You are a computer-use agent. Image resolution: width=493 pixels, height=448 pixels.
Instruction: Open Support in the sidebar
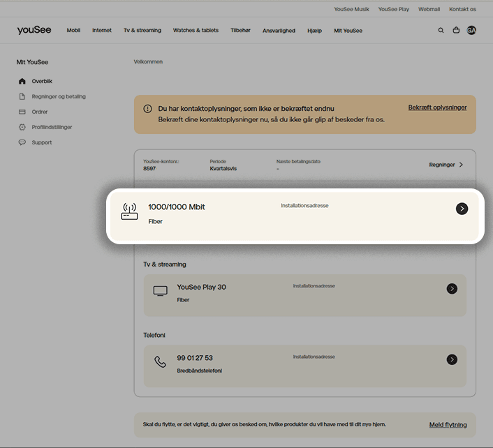[x=42, y=142]
